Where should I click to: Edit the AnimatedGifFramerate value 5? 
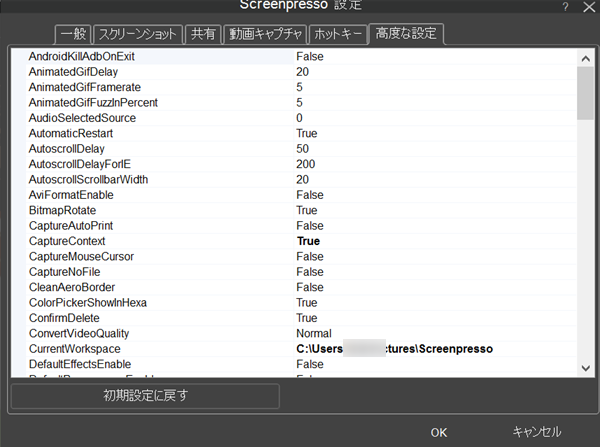(299, 87)
